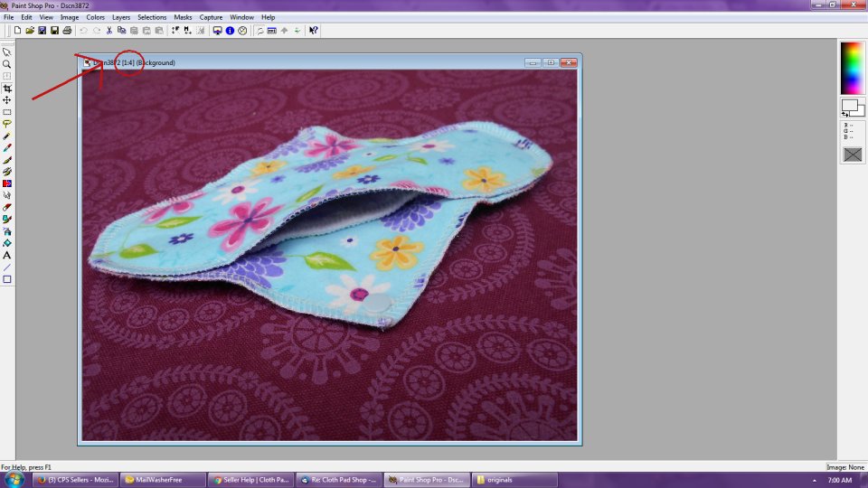The width and height of the screenshot is (868, 488).
Task: Select the Line drawing tool
Action: click(x=7, y=267)
